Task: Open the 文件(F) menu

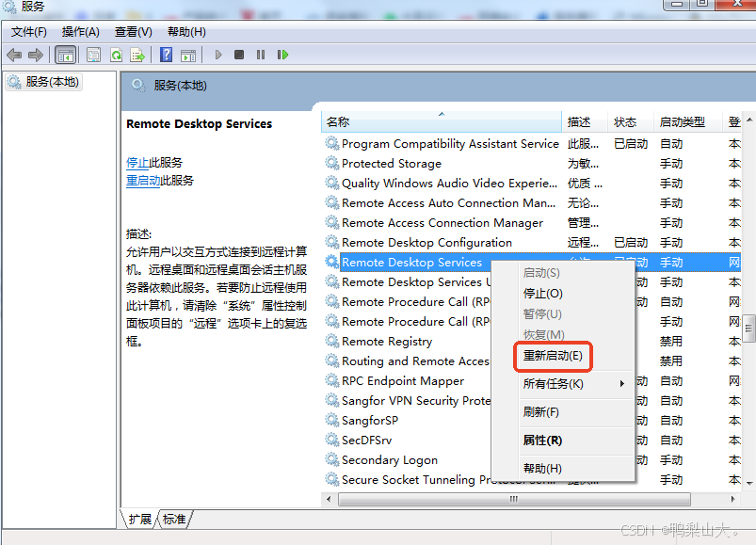Action: (29, 32)
